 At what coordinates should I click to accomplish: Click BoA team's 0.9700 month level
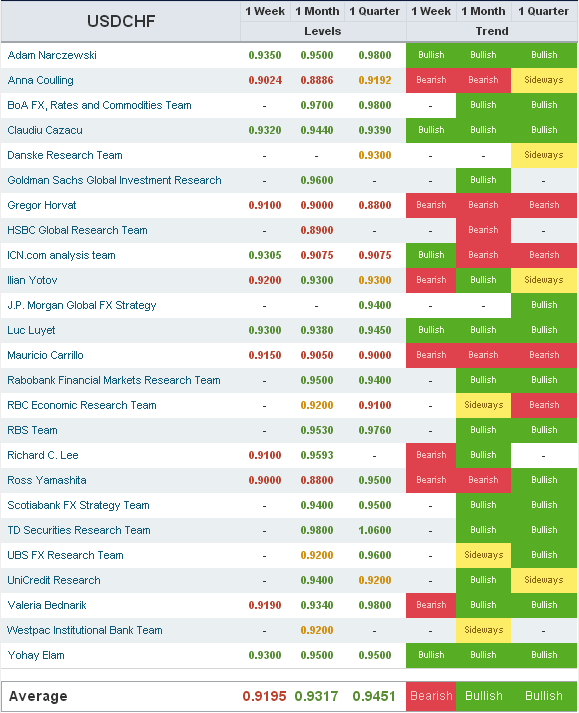tap(317, 105)
